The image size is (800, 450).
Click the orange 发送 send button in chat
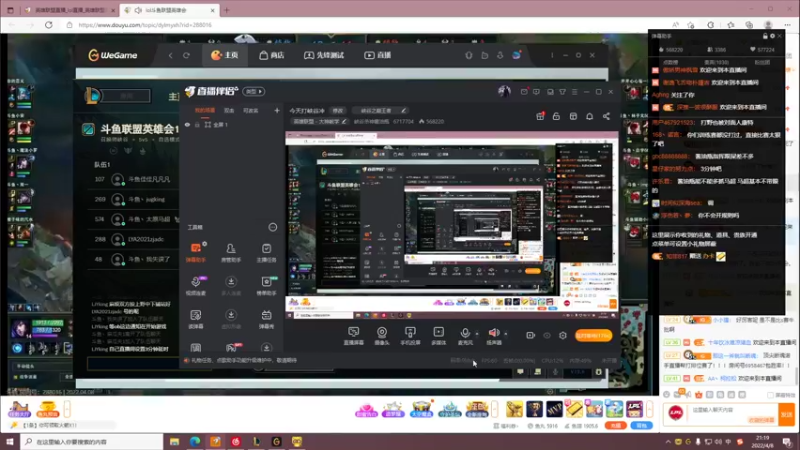coord(786,415)
